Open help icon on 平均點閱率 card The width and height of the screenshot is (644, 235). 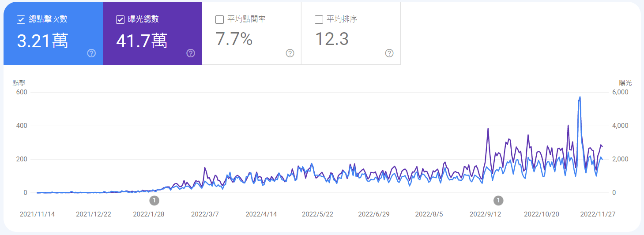point(290,53)
